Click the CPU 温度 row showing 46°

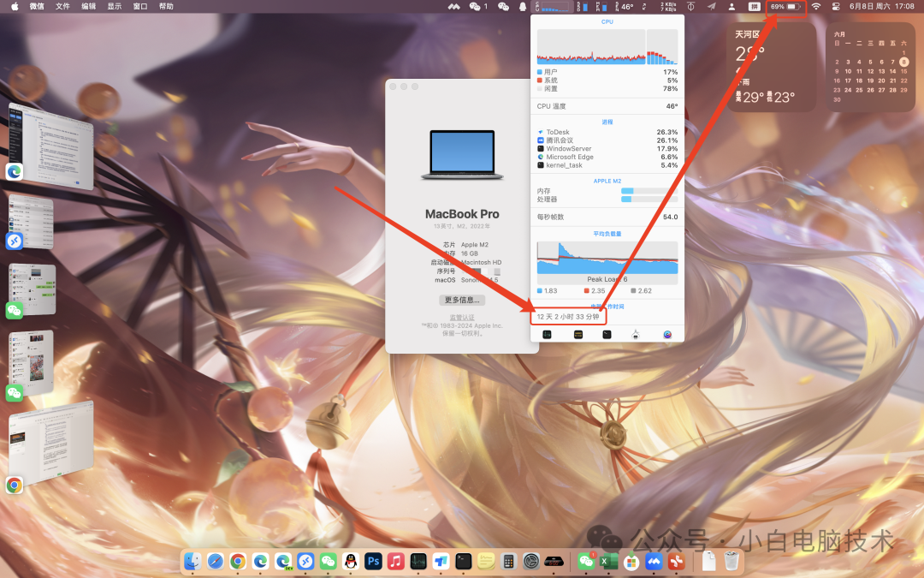coord(607,106)
